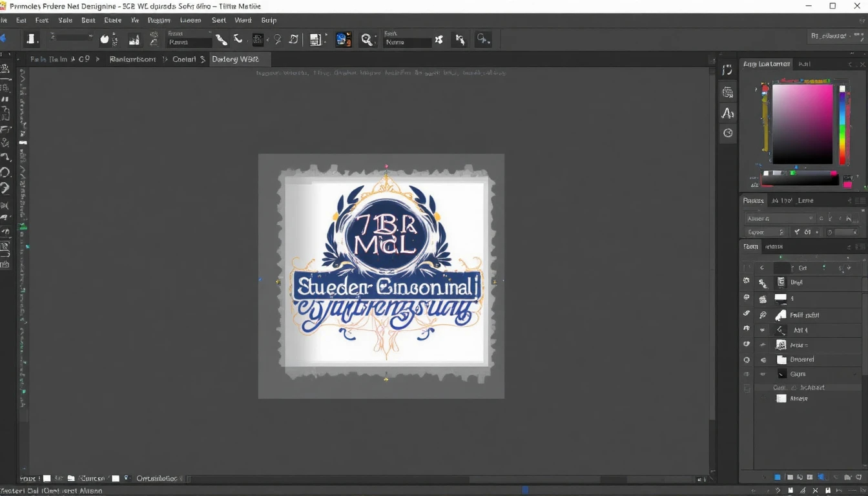The height and width of the screenshot is (496, 868).
Task: Click the light bulb icon in the toolbar
Action: pyautogui.click(x=277, y=40)
